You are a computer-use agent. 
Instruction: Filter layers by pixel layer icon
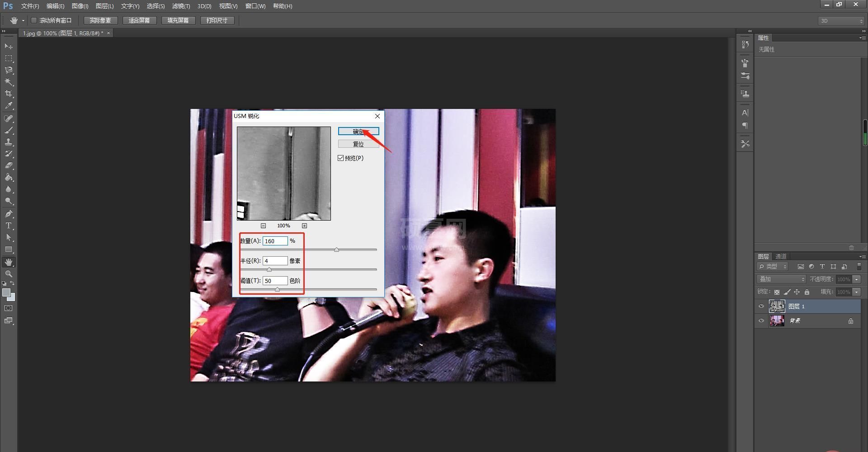pos(801,267)
